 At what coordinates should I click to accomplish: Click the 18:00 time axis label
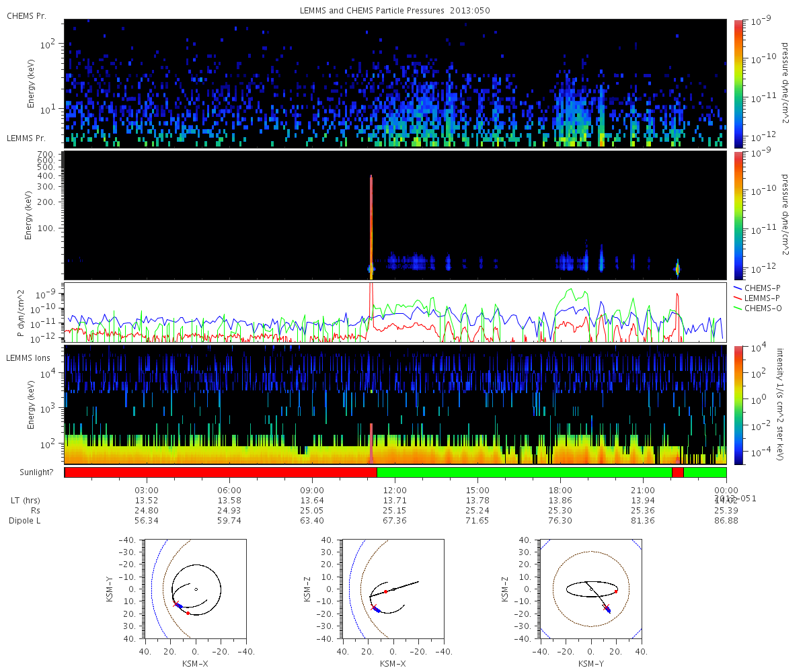pos(560,490)
